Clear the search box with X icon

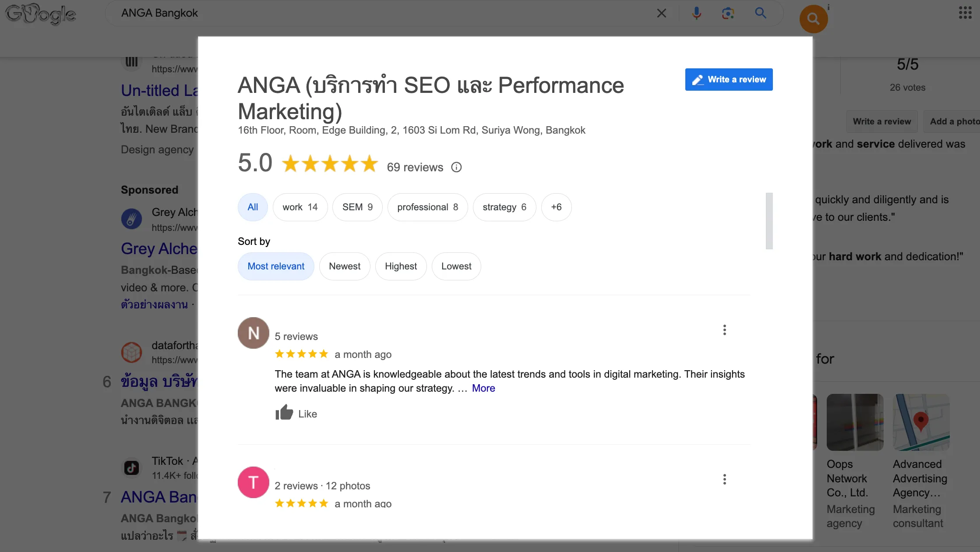coord(661,13)
